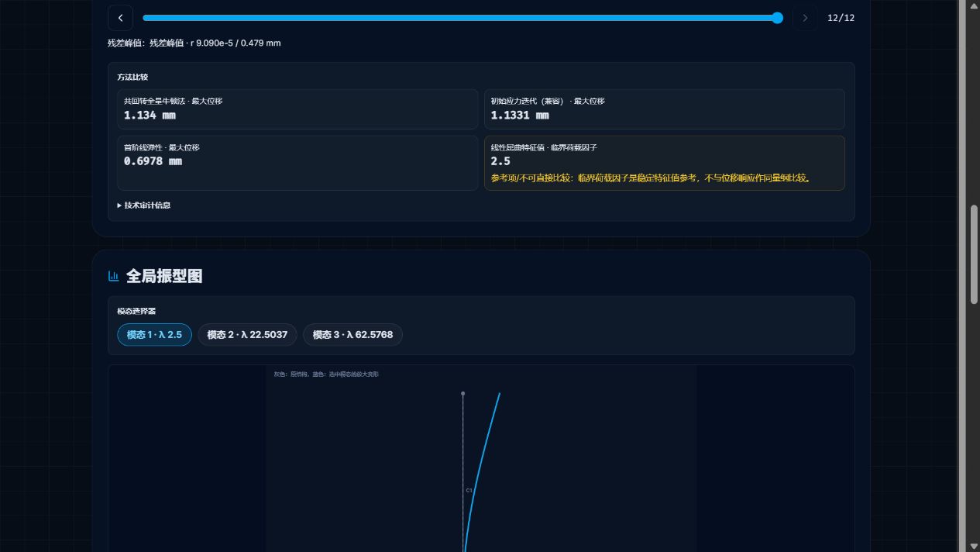Click the 全局振型图 heading
Image resolution: width=980 pixels, height=552 pixels.
click(164, 276)
